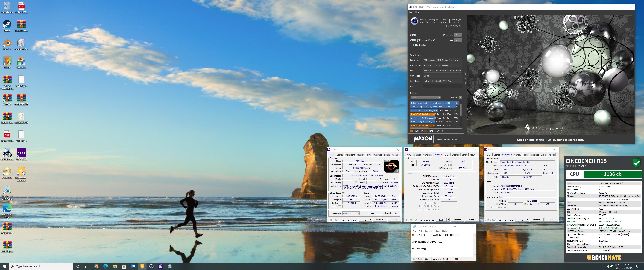644x270 pixels.
Task: Switch to CPU-Z via its taskbar icon
Action: (x=160, y=266)
